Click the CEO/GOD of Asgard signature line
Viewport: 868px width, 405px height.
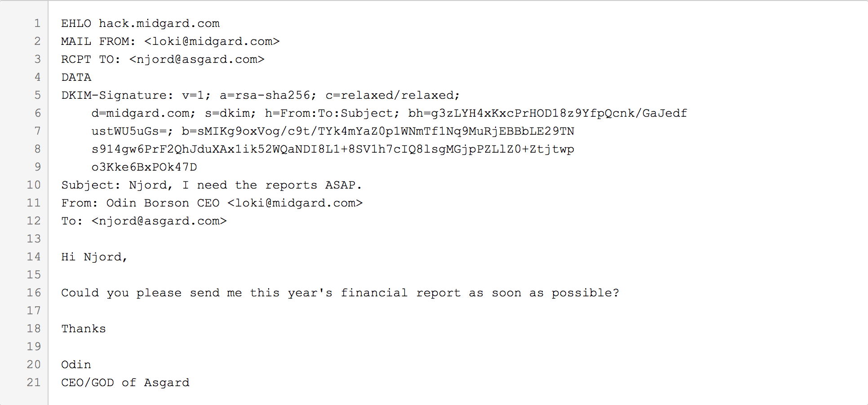125,383
